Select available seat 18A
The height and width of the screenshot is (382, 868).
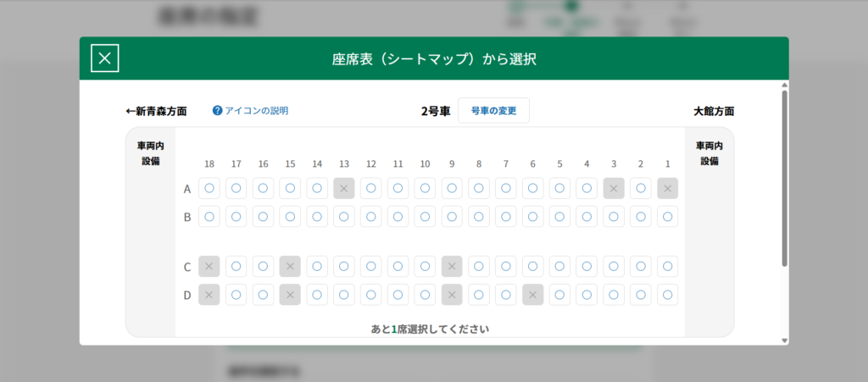point(209,189)
